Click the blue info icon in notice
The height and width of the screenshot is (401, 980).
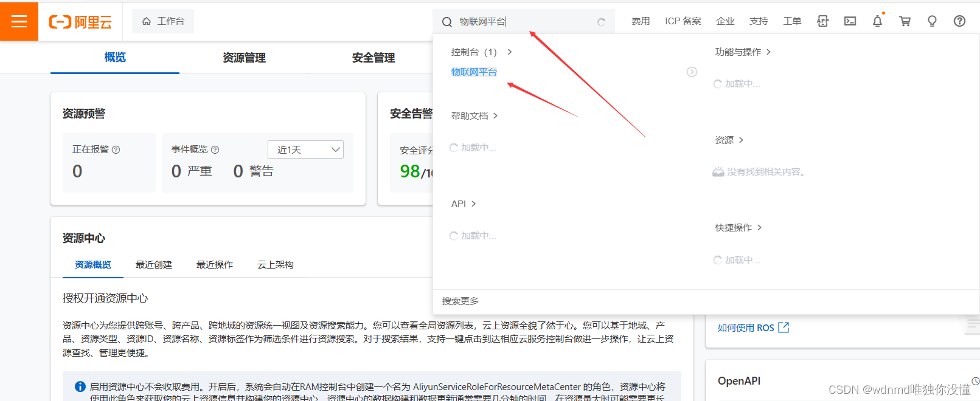tap(80, 386)
